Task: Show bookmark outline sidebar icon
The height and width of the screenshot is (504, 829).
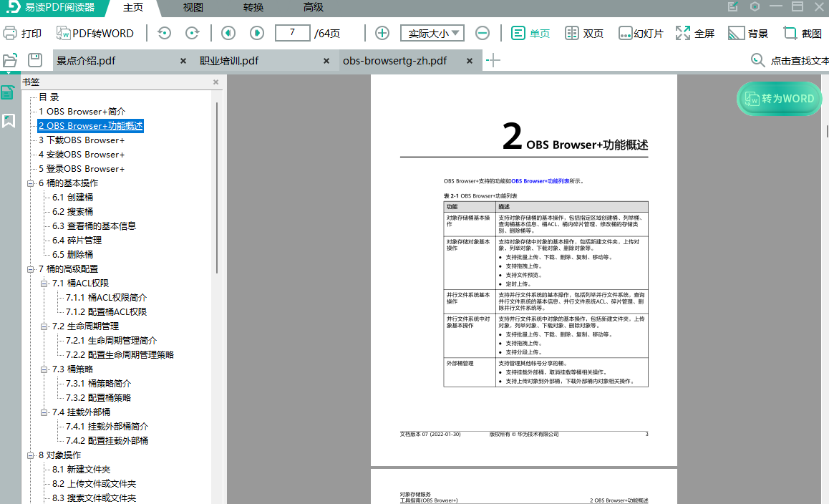Action: tap(8, 92)
